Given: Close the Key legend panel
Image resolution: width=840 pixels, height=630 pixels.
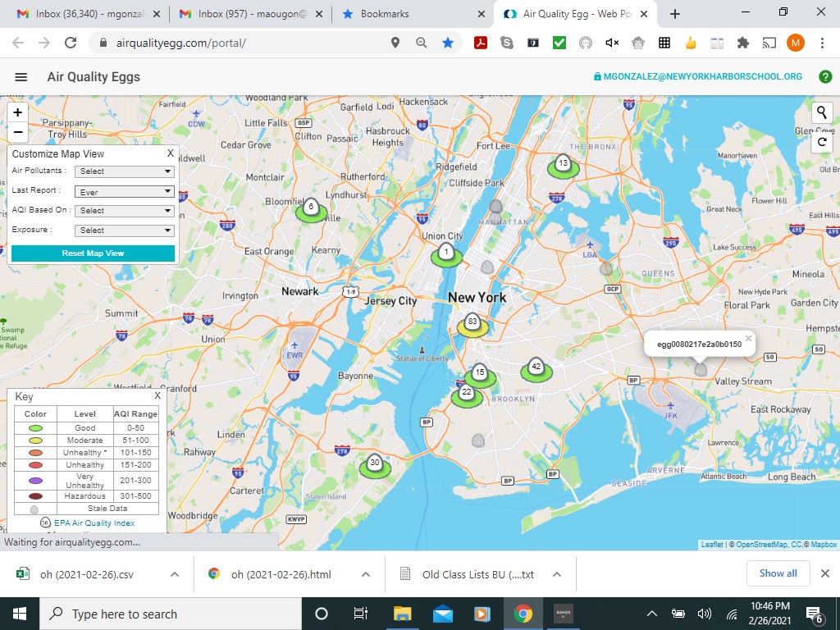Looking at the screenshot, I should coord(157,396).
